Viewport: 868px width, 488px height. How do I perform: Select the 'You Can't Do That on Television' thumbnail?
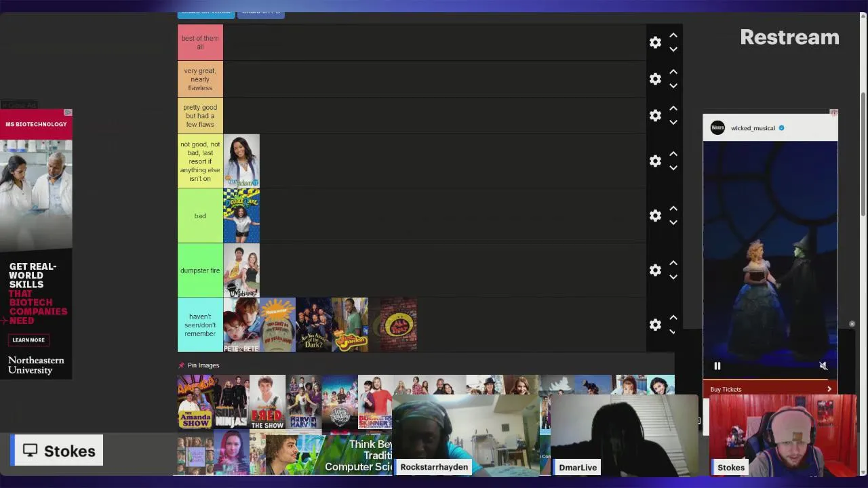(277, 325)
